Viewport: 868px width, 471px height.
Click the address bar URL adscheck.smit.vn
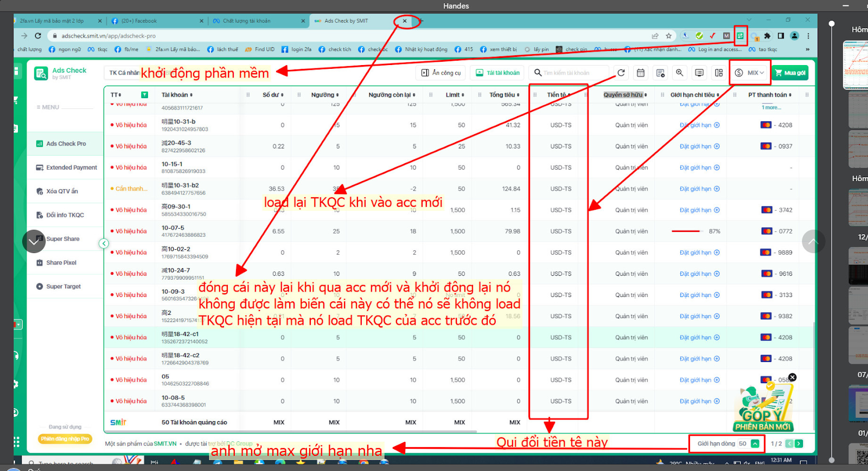pyautogui.click(x=108, y=36)
